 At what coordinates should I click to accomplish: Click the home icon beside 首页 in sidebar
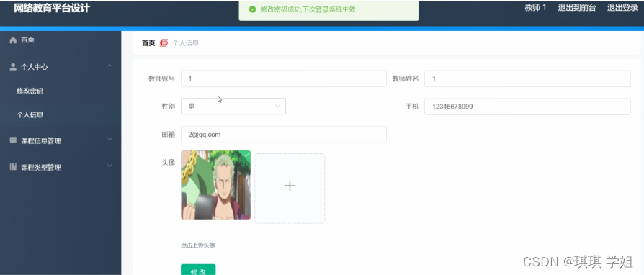pyautogui.click(x=13, y=40)
